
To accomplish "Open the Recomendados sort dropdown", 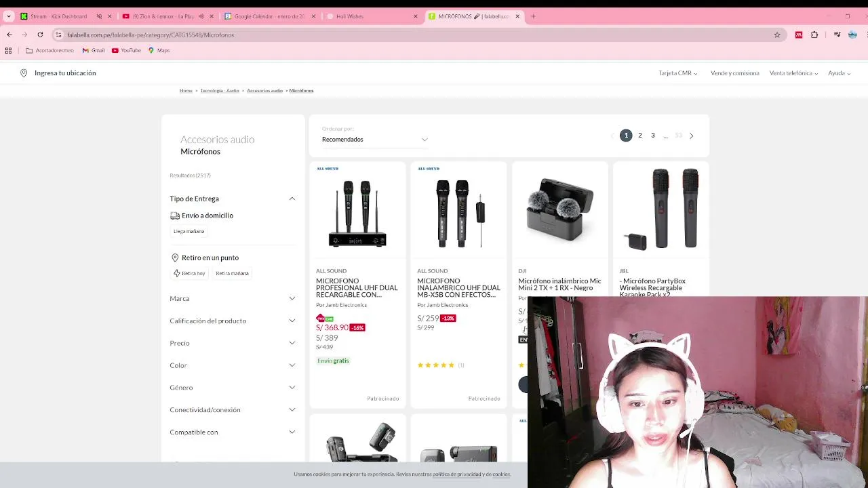I will 375,139.
